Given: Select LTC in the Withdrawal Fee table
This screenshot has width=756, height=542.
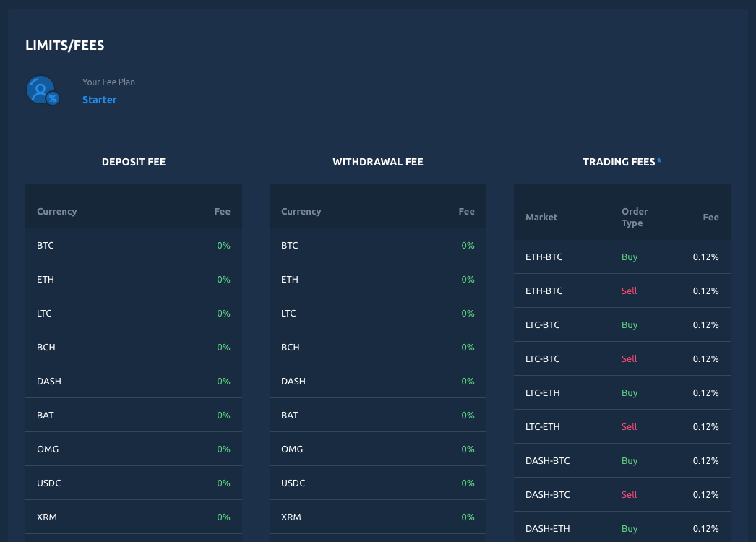Looking at the screenshot, I should 288,314.
